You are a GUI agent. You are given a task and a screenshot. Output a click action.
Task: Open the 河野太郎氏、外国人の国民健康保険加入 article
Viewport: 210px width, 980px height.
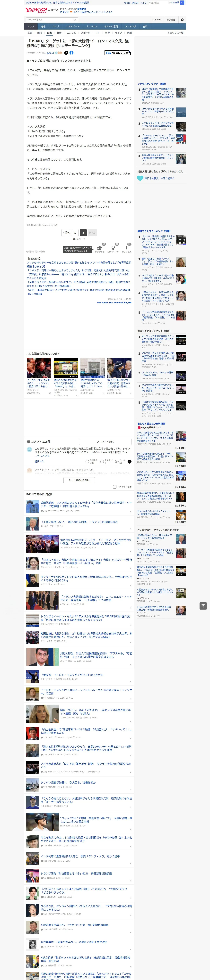[96, 655]
